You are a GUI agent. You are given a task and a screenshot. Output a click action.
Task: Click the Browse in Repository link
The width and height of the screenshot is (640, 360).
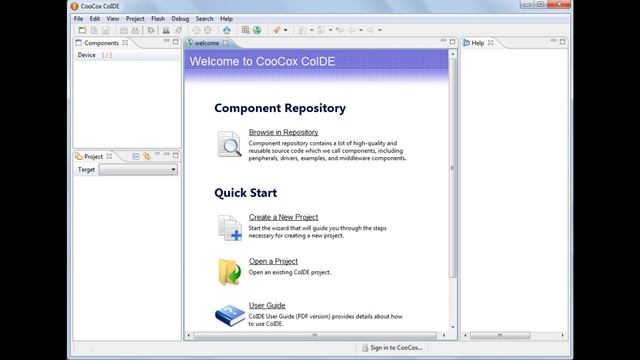(284, 132)
